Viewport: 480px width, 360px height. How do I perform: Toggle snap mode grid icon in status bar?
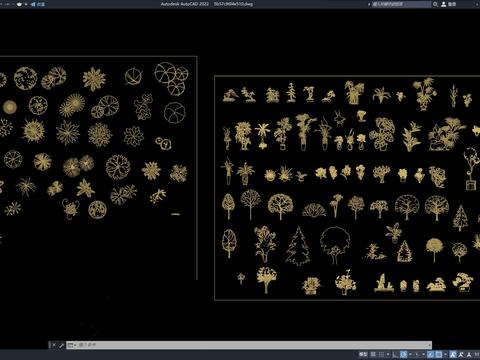click(381, 354)
